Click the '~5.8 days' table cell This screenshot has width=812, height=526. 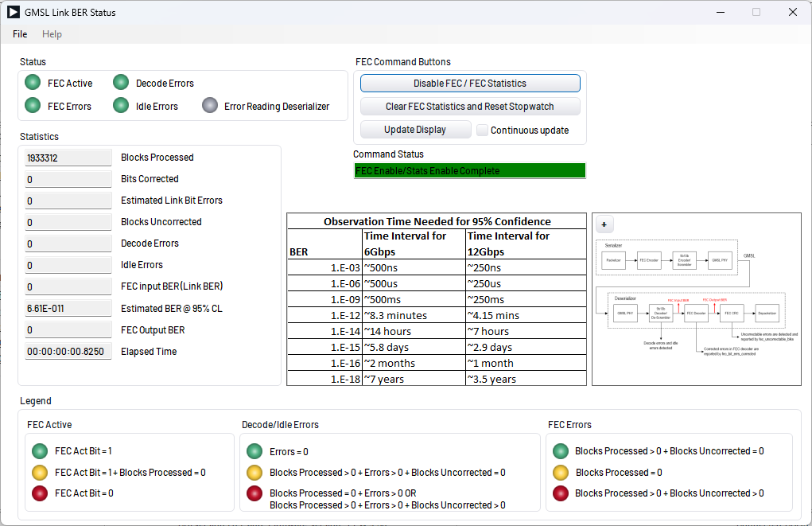[x=414, y=347]
